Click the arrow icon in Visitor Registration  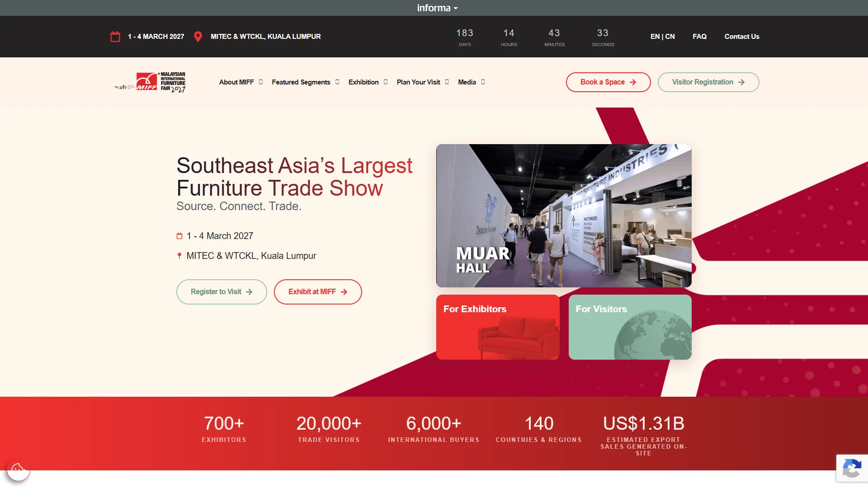(x=741, y=82)
